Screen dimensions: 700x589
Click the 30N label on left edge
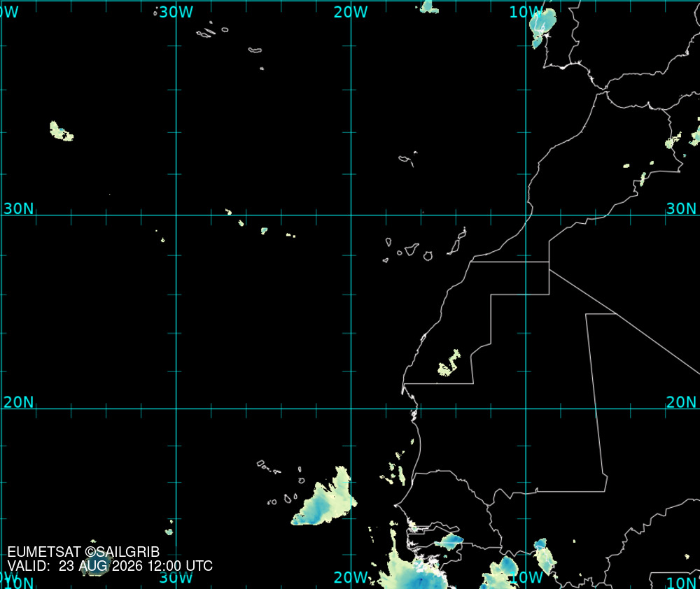pos(18,208)
